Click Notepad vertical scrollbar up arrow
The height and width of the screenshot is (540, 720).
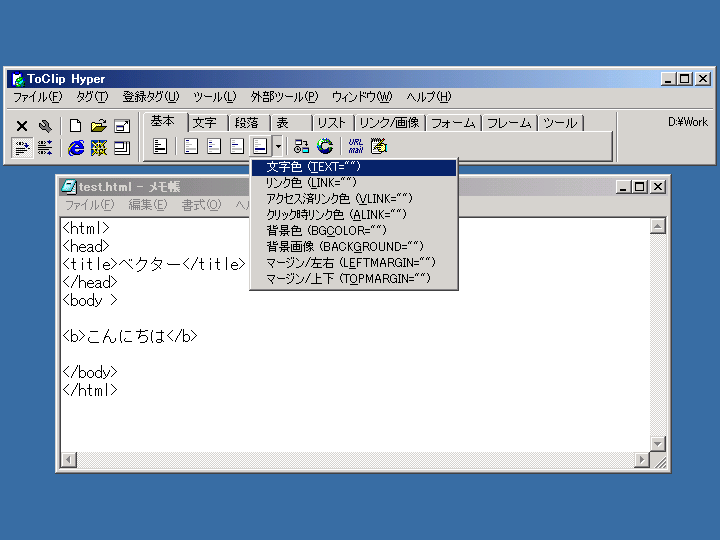point(658,226)
